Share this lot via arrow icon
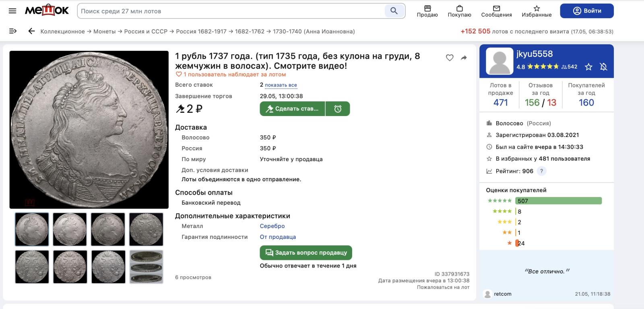 [464, 58]
